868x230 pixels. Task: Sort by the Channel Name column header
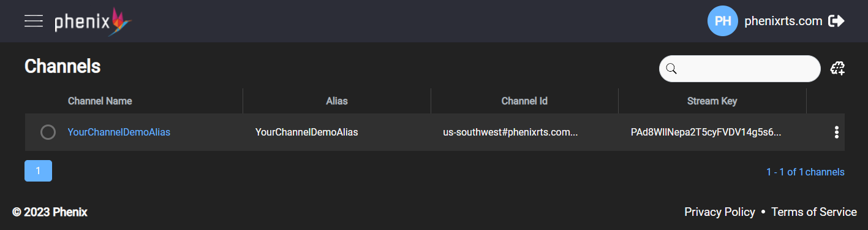tap(100, 101)
